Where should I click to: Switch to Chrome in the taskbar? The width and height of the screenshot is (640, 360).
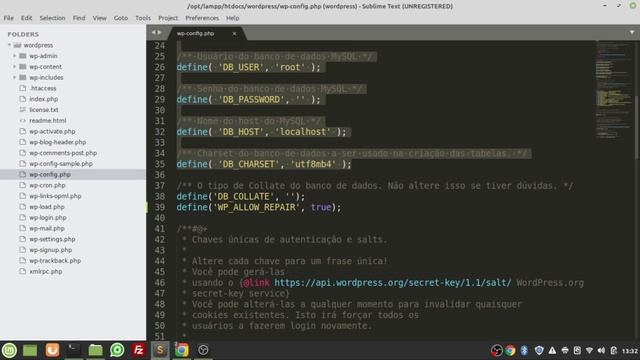point(182,350)
